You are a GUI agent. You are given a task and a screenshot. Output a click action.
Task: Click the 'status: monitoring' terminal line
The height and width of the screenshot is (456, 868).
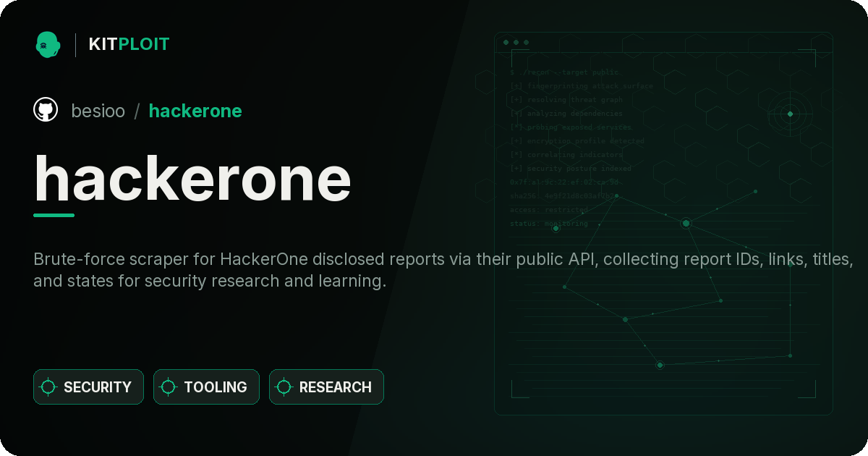pos(549,224)
